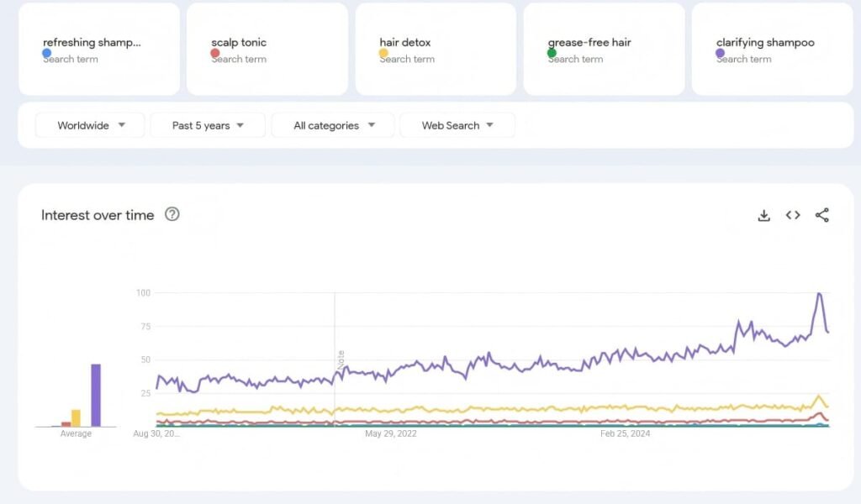861x504 pixels.
Task: Click the green dot for grease-free hair
Action: click(x=552, y=53)
